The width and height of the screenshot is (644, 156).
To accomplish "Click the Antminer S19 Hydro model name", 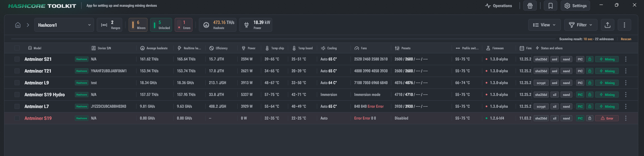I will pos(44,95).
